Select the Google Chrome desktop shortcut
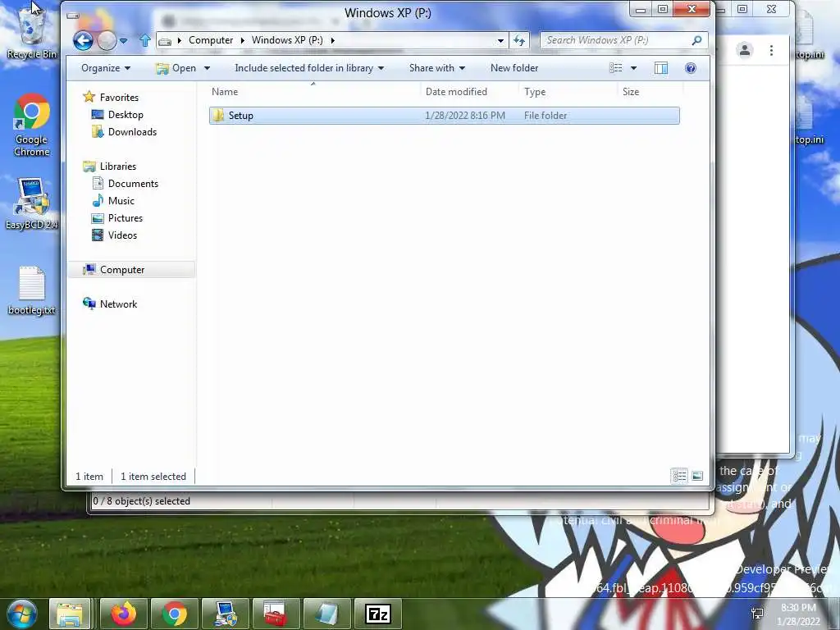The image size is (840, 630). tap(32, 126)
